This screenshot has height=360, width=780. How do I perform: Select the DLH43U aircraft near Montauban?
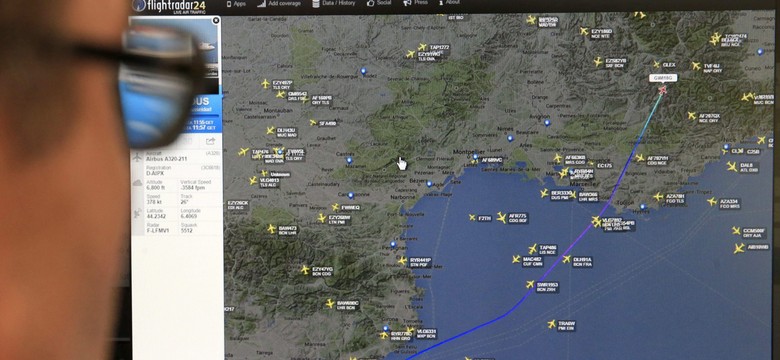[x=270, y=130]
